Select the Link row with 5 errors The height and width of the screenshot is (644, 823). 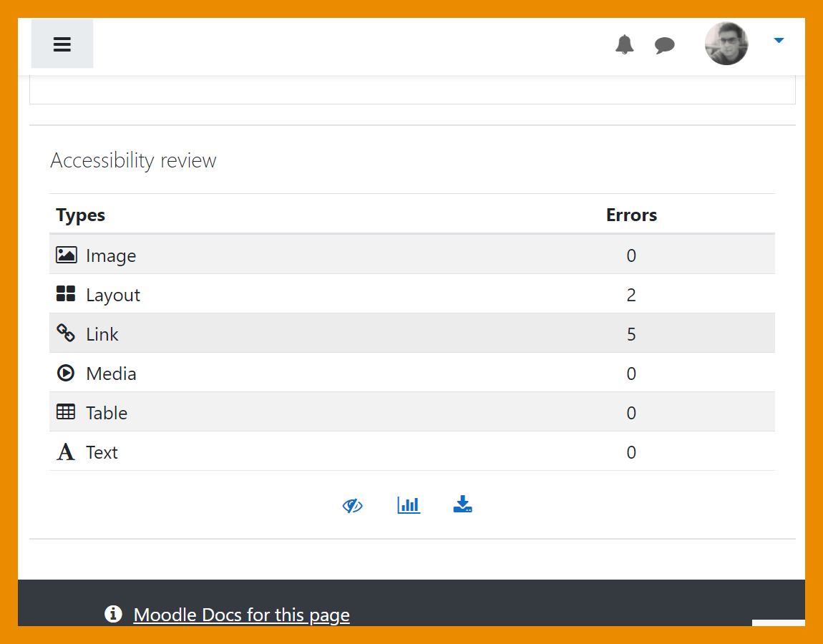coord(411,333)
